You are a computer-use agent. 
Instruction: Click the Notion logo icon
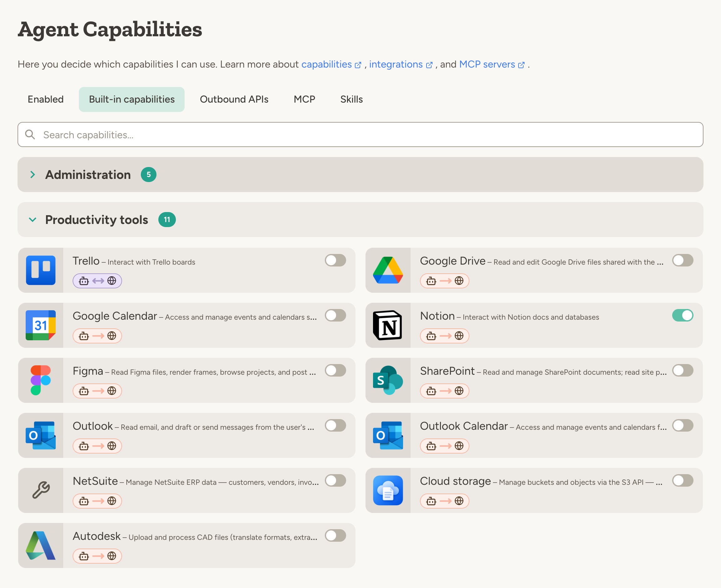click(x=388, y=325)
